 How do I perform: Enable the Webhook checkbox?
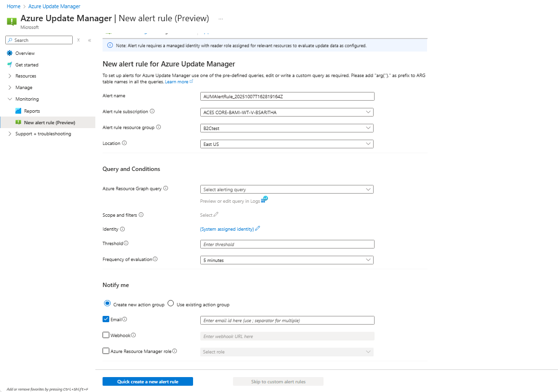coord(106,335)
